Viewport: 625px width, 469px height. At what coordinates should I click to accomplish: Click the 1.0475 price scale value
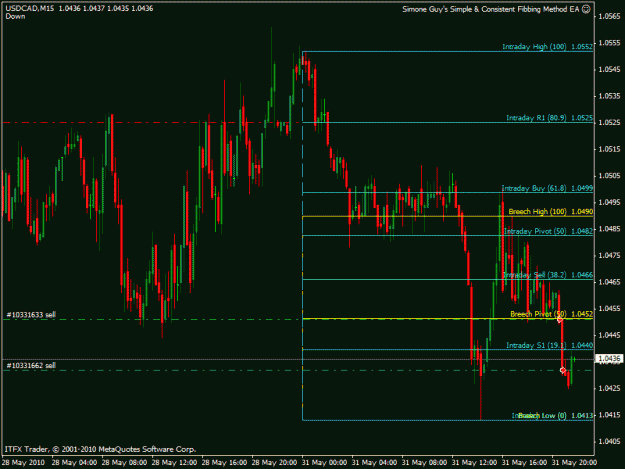609,255
